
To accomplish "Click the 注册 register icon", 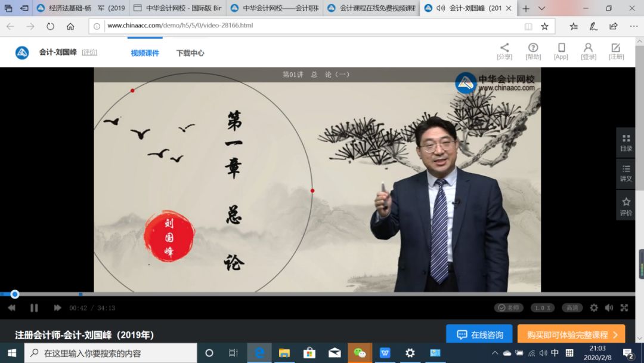I will coord(616,51).
